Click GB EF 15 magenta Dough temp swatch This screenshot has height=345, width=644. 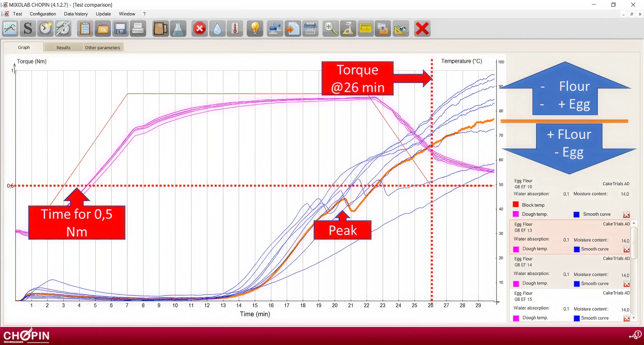pos(516,318)
